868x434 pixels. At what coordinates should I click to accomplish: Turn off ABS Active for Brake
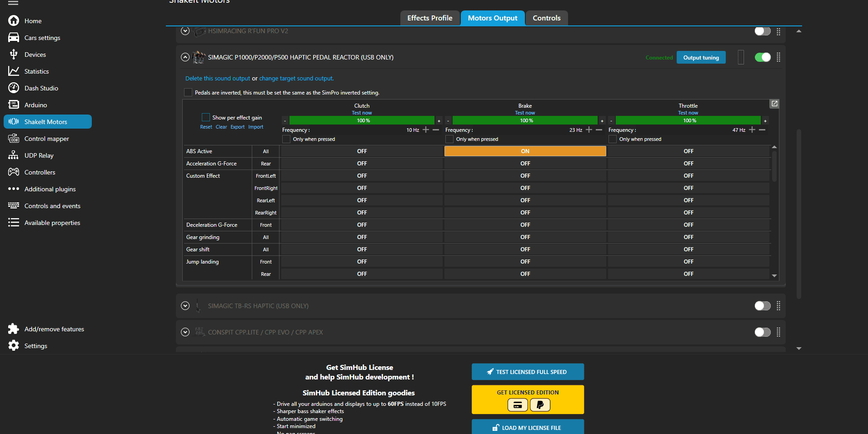click(x=525, y=151)
